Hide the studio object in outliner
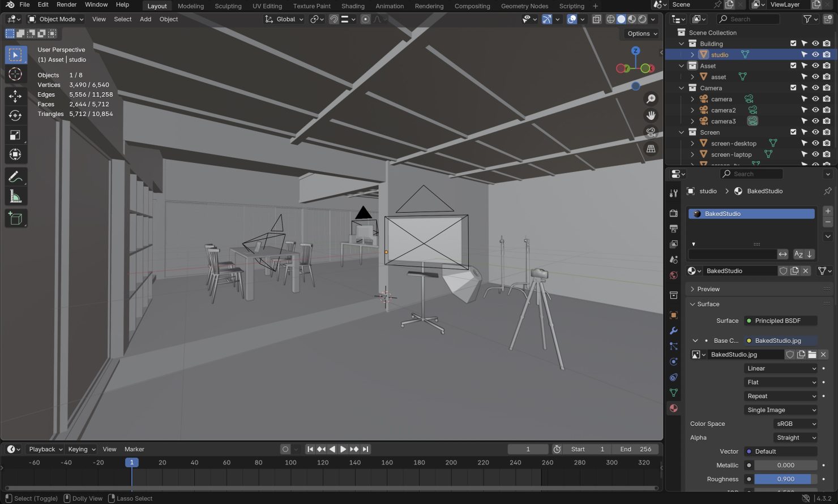This screenshot has width=838, height=504. click(815, 55)
